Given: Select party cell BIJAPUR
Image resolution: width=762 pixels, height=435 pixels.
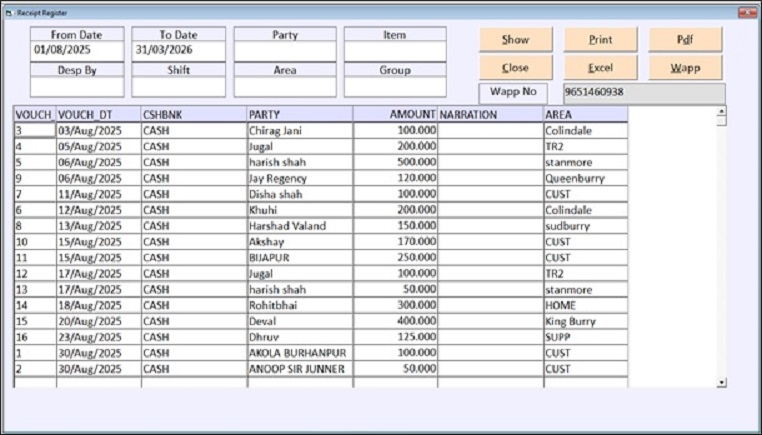Looking at the screenshot, I should point(300,258).
